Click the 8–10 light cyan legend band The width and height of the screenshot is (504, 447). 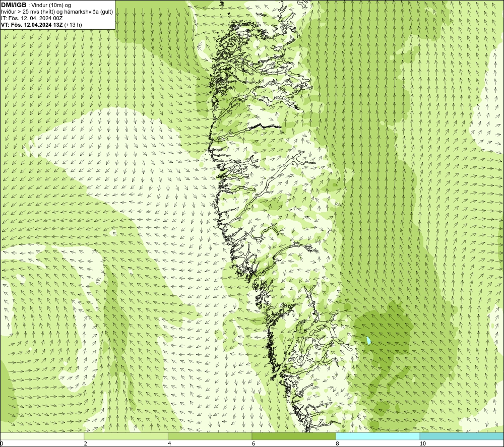click(377, 436)
